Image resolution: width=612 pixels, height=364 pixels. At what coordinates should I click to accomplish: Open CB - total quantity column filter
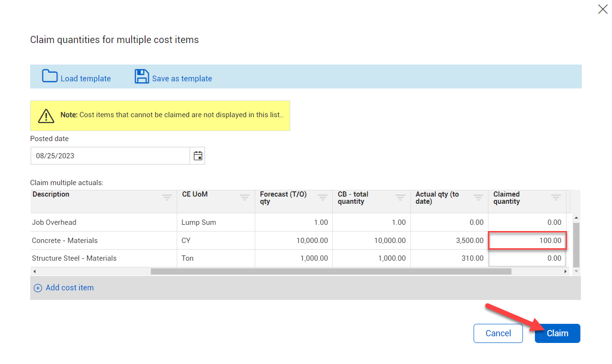pyautogui.click(x=400, y=198)
